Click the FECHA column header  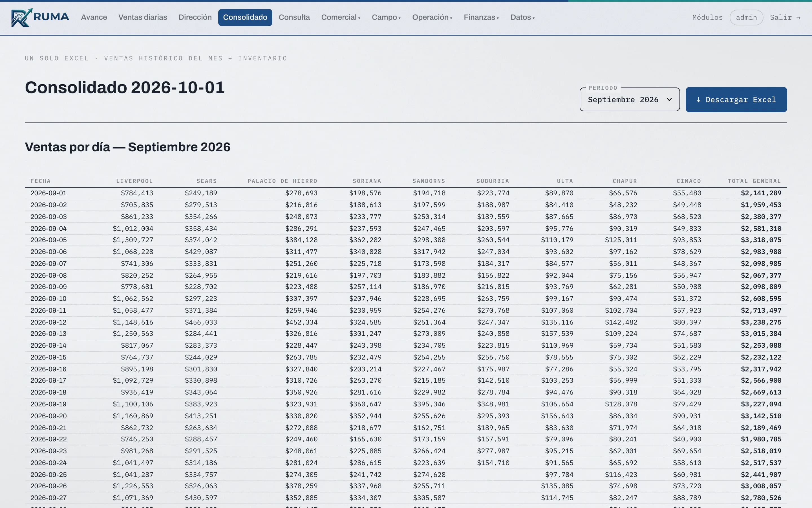tap(41, 181)
